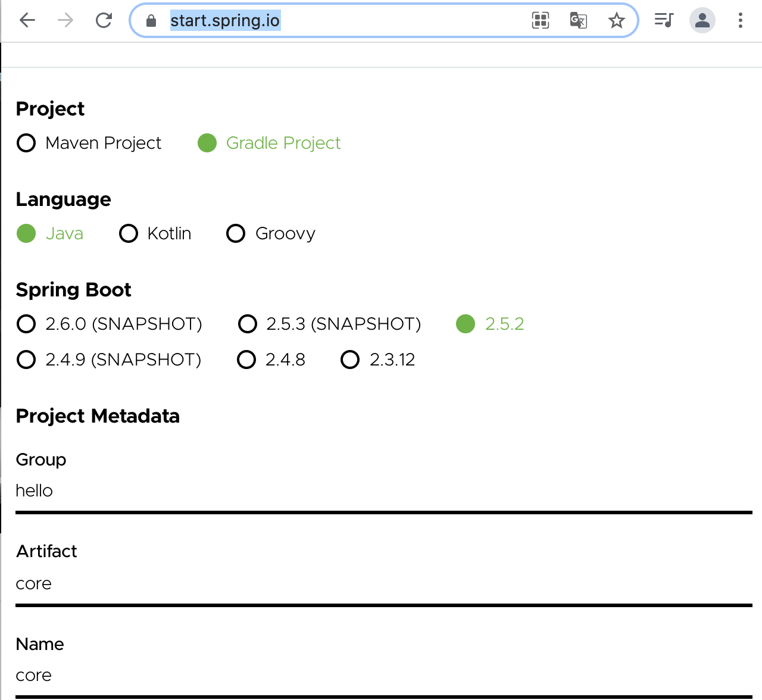Reload the start.spring.io page

click(104, 21)
